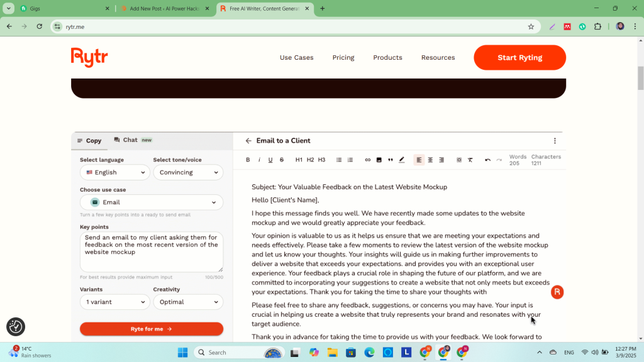Screen dimensions: 644x362
Task: Click the Ryte for me button
Action: pyautogui.click(x=151, y=329)
